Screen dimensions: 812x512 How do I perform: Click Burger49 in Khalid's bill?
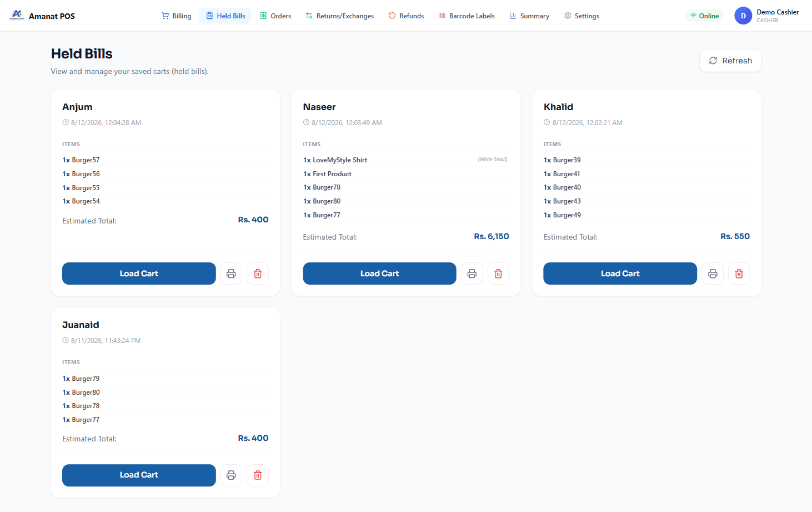pyautogui.click(x=562, y=215)
